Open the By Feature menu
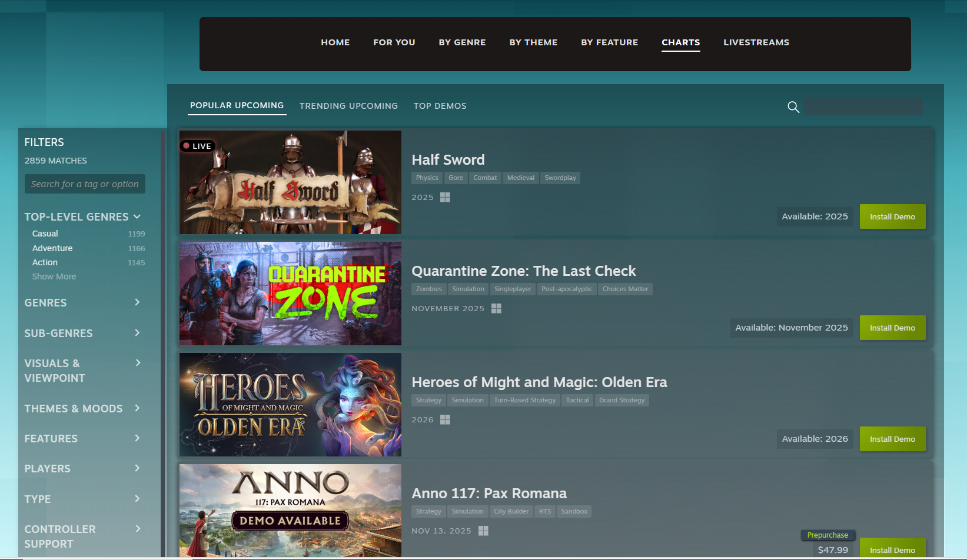 (610, 42)
